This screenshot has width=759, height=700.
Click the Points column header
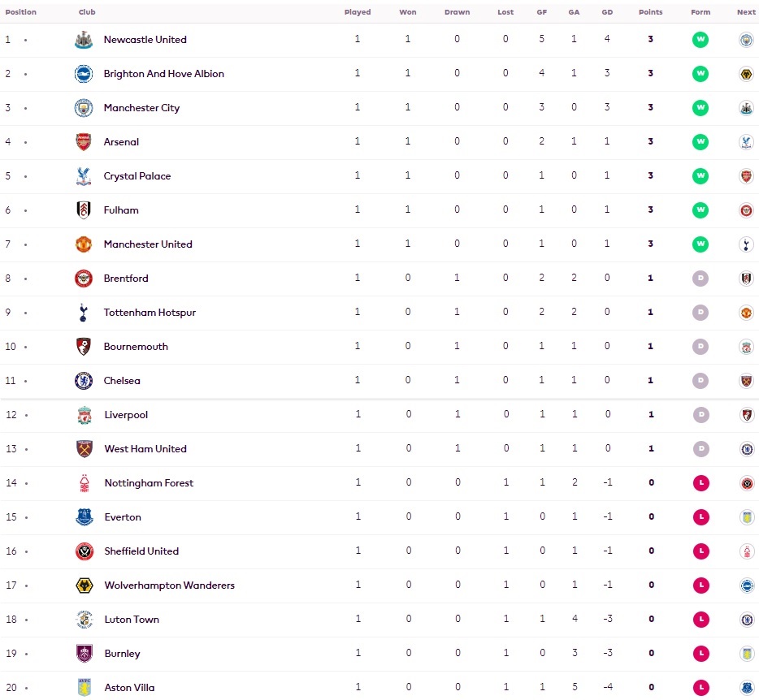650,12
